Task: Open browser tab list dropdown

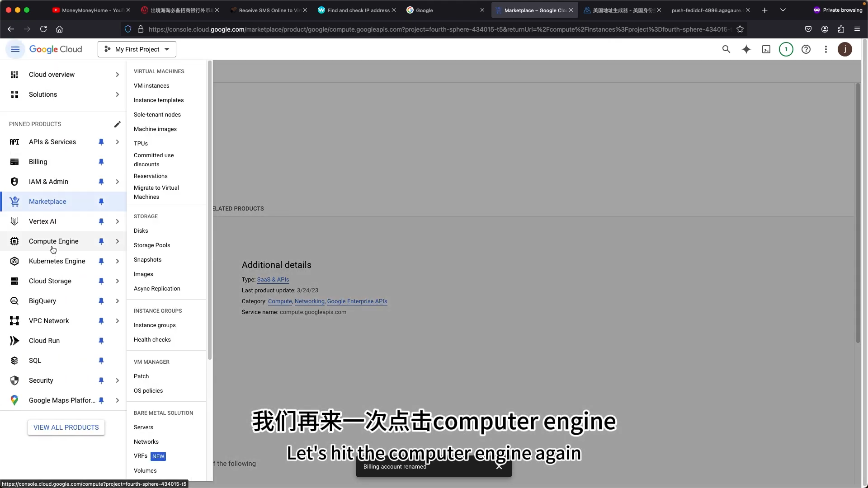Action: [x=783, y=10]
